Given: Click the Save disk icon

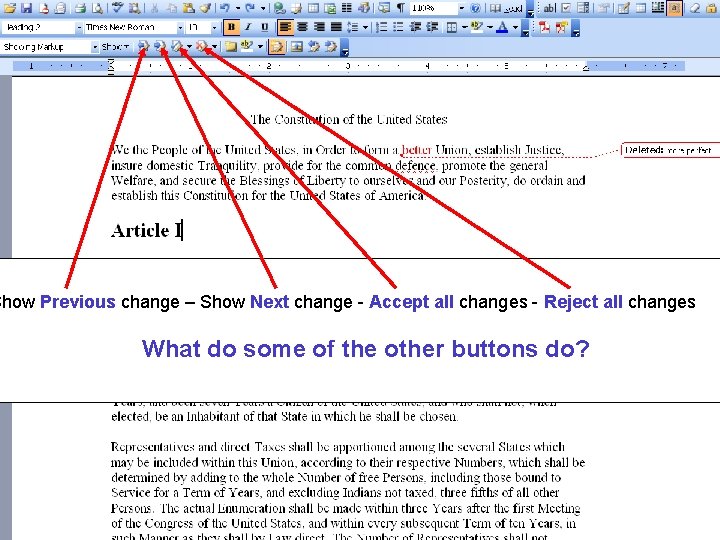Looking at the screenshot, I should click(27, 8).
